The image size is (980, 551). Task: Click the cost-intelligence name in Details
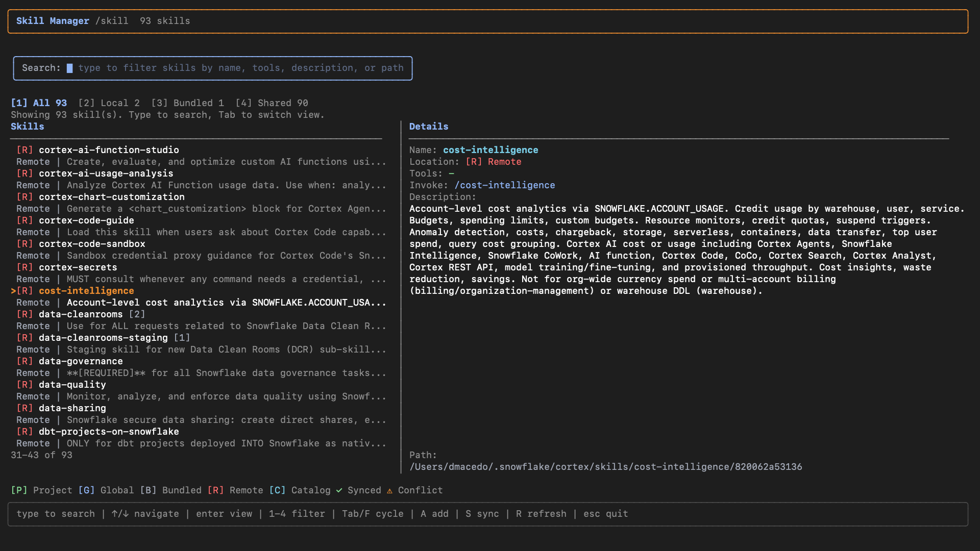[491, 150]
